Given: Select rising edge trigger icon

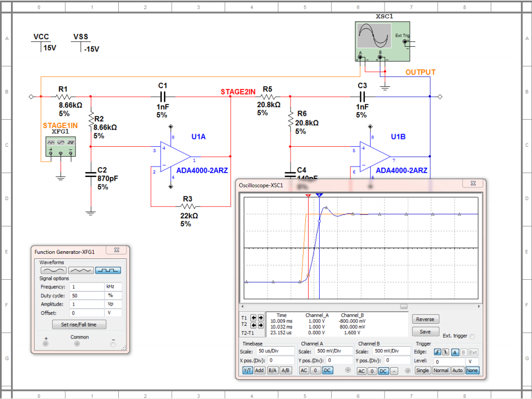Looking at the screenshot, I should 437,352.
